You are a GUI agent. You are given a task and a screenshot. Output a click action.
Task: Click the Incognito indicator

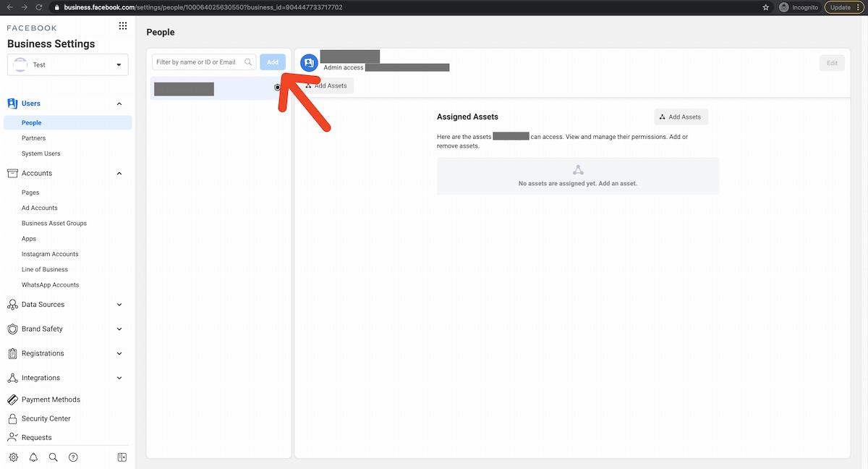point(799,7)
